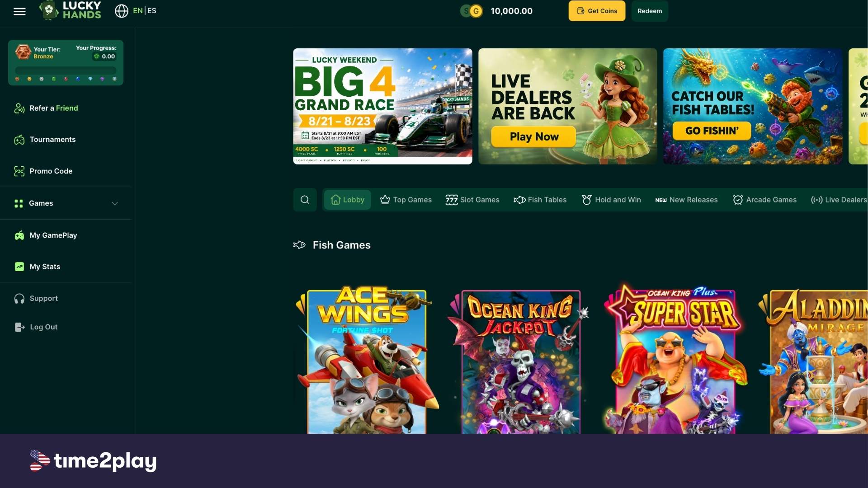Click the Your Progress 0.00 value
Viewport: 868px width, 488px height.
coord(104,56)
